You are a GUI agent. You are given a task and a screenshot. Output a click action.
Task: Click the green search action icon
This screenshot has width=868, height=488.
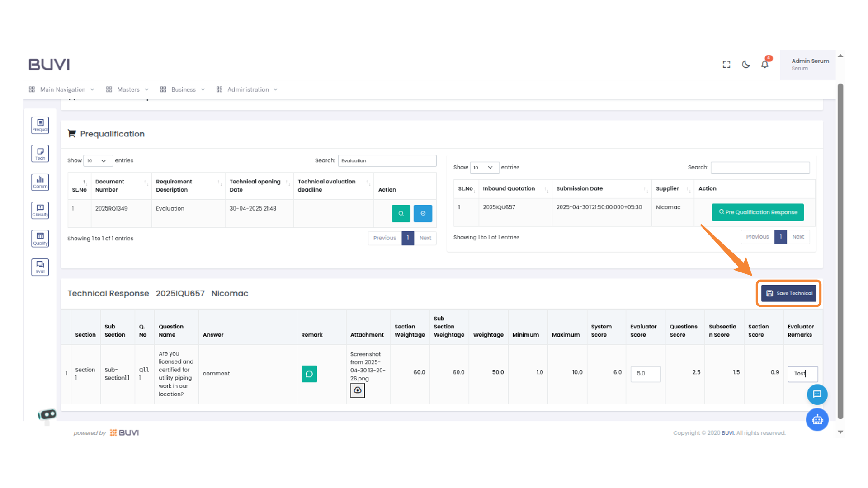coord(401,213)
